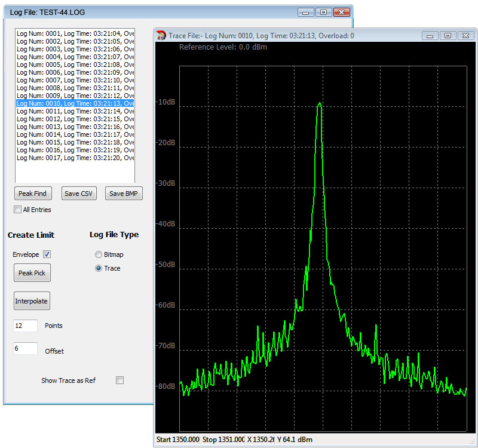This screenshot has height=448, width=478.
Task: Click the Points input field
Action: 25,326
